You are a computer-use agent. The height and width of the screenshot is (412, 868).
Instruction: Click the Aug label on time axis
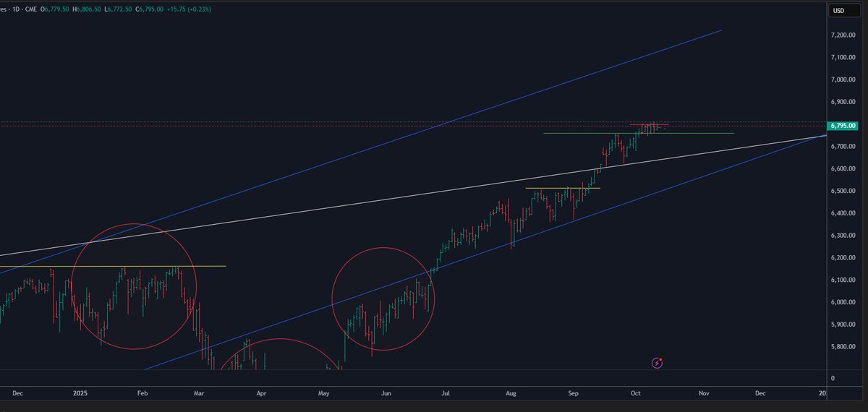coord(511,393)
